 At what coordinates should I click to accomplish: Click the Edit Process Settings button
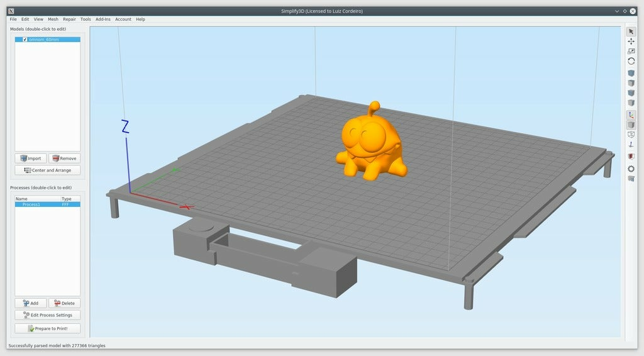48,315
